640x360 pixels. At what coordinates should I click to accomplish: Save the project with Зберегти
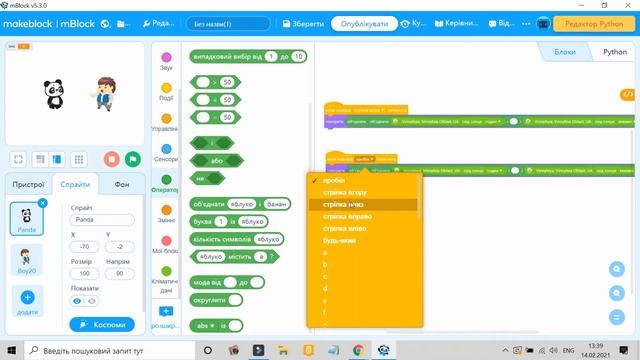pyautogui.click(x=303, y=24)
